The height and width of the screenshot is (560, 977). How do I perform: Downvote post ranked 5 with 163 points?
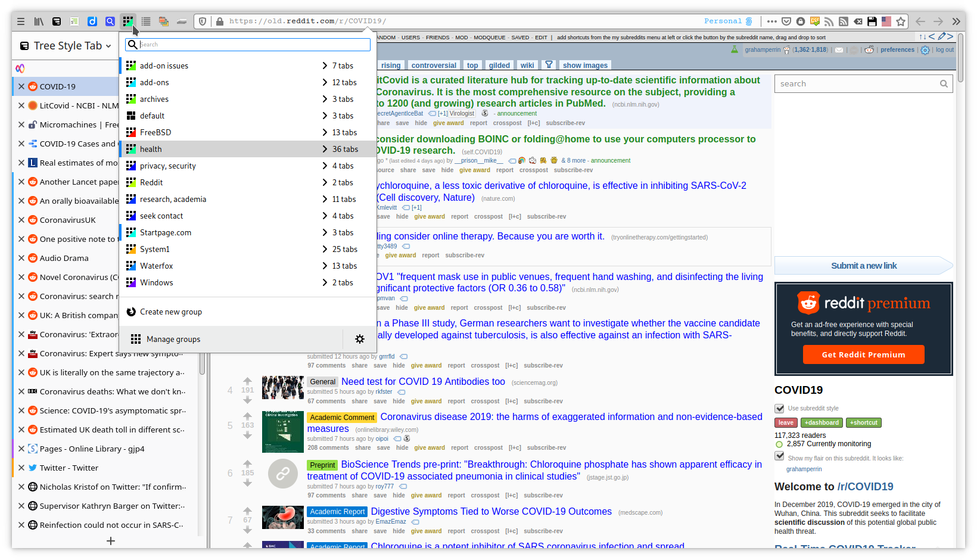(247, 435)
